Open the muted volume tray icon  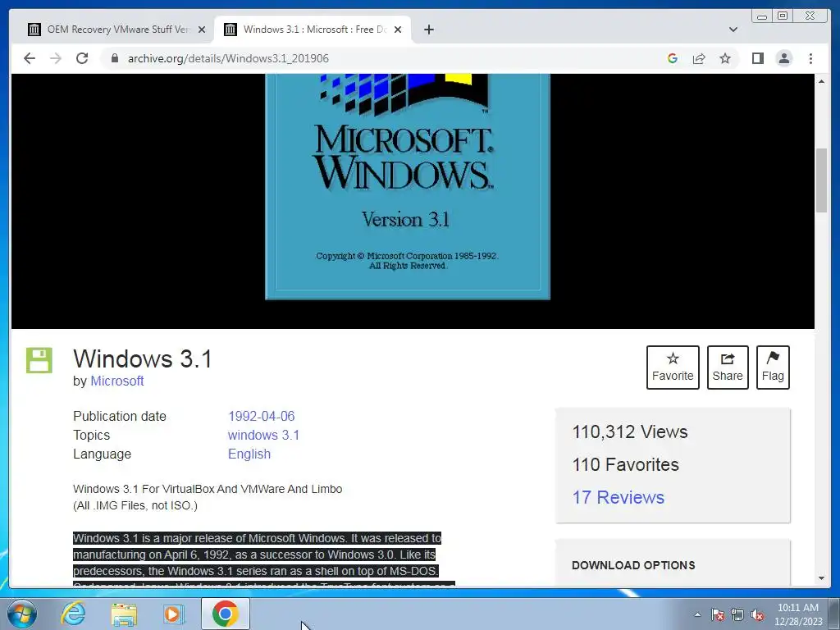[x=757, y=614]
